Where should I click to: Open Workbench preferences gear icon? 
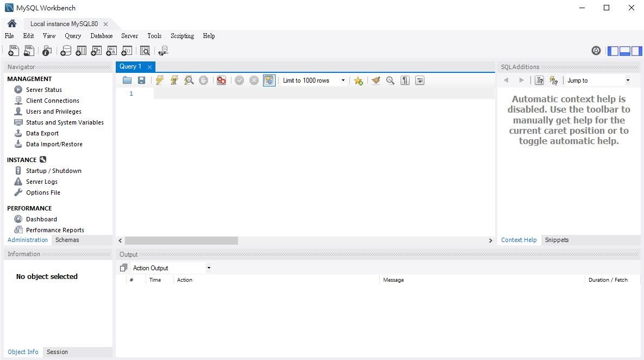tap(596, 51)
